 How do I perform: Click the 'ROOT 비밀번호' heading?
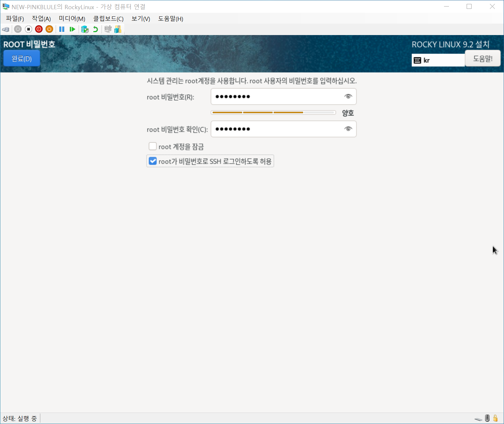pyautogui.click(x=29, y=44)
